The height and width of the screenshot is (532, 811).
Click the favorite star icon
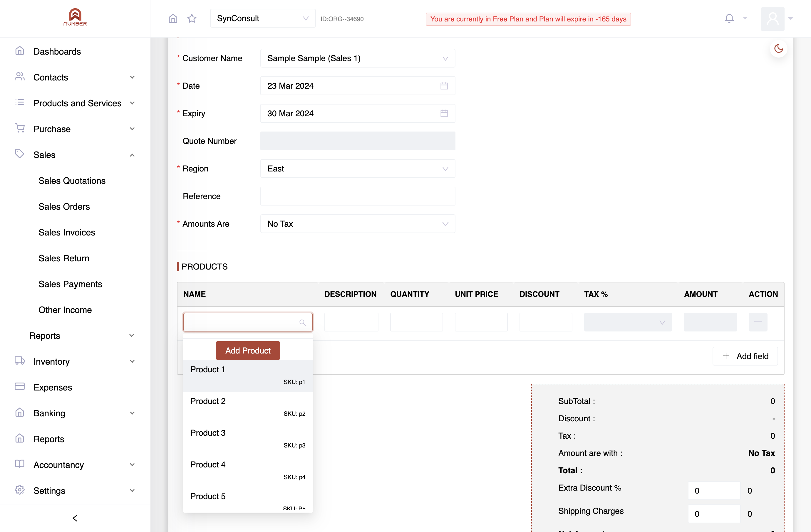(192, 18)
